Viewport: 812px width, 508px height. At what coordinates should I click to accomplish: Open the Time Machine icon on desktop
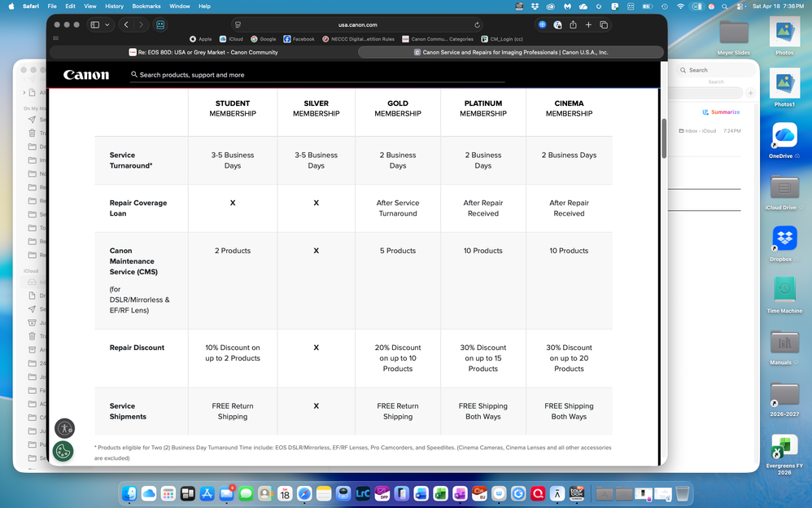[784, 295]
